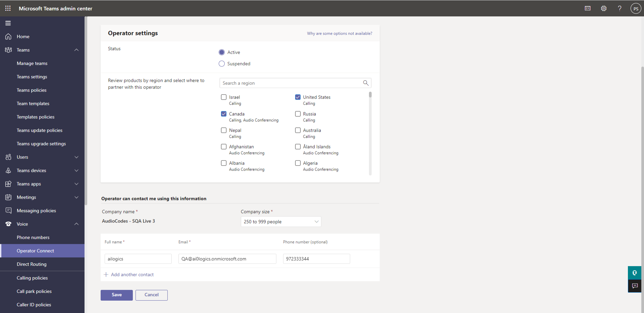
Task: Click 'Why are some options not available?' link
Action: (x=339, y=33)
